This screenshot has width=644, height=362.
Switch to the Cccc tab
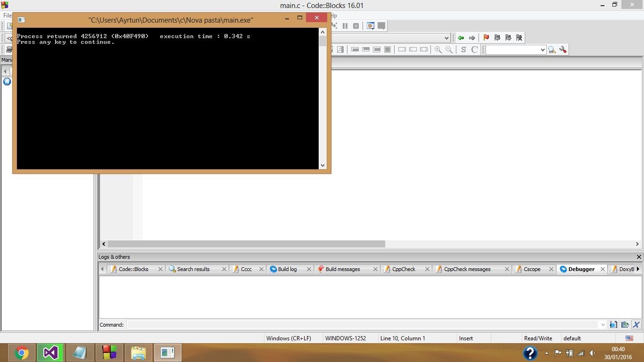246,269
